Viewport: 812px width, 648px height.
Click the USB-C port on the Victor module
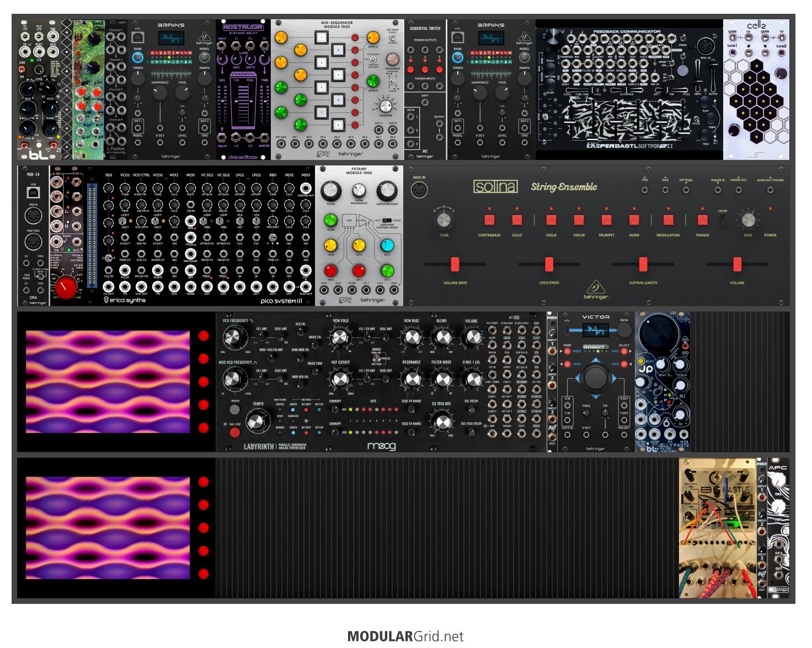pos(567,330)
